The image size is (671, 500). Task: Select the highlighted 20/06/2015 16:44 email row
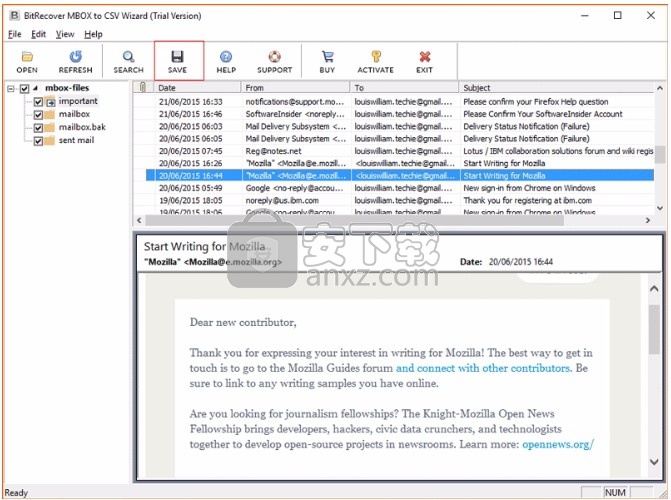tap(400, 176)
